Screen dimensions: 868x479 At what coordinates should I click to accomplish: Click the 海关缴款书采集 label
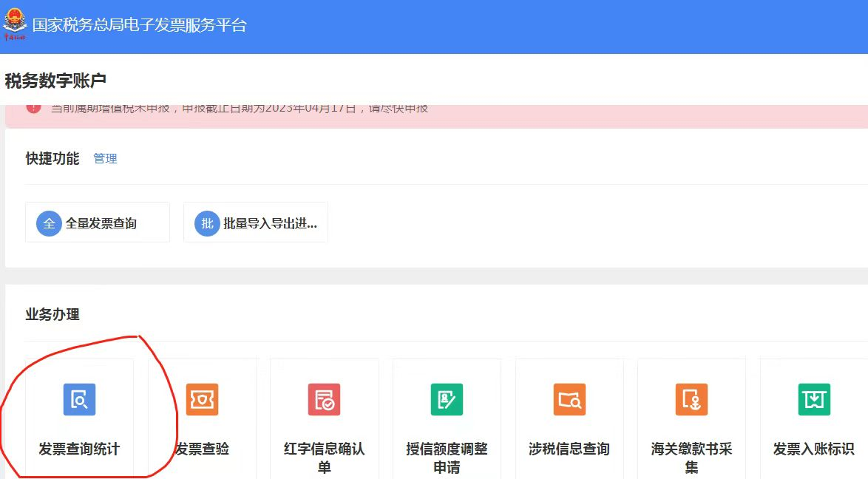click(691, 458)
